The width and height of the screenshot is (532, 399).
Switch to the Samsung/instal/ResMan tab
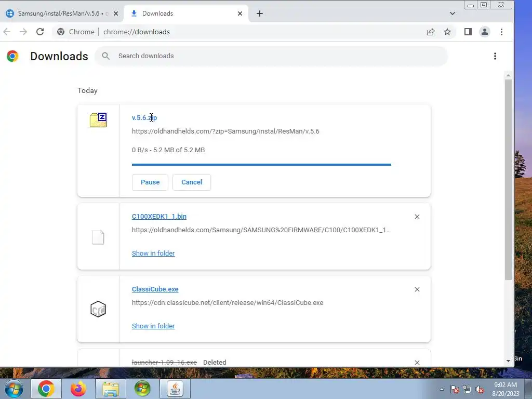tap(62, 14)
